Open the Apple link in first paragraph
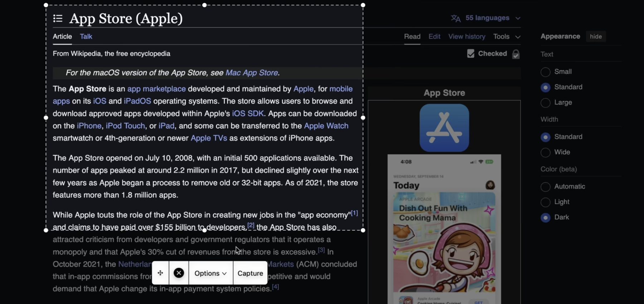Image resolution: width=644 pixels, height=304 pixels. point(303,89)
